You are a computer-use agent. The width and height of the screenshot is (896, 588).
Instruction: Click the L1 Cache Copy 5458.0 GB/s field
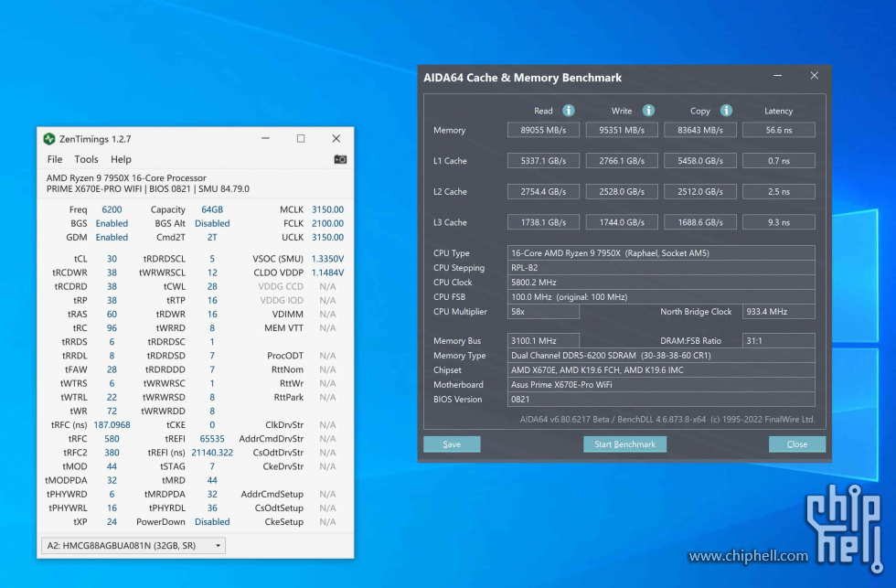tap(700, 161)
